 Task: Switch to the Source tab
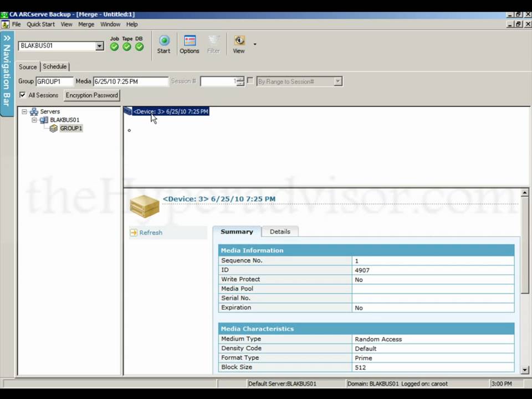click(x=28, y=67)
